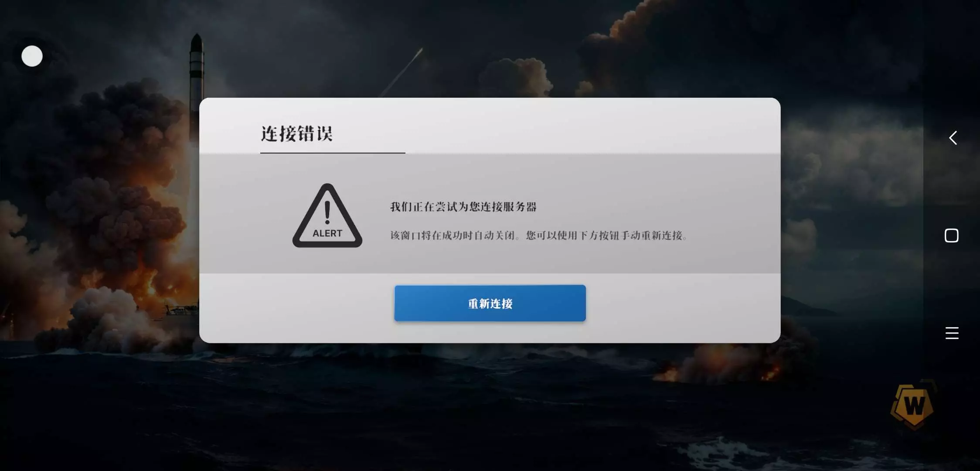Tap the white floating circle button
Viewport: 980px width, 471px height.
tap(32, 56)
